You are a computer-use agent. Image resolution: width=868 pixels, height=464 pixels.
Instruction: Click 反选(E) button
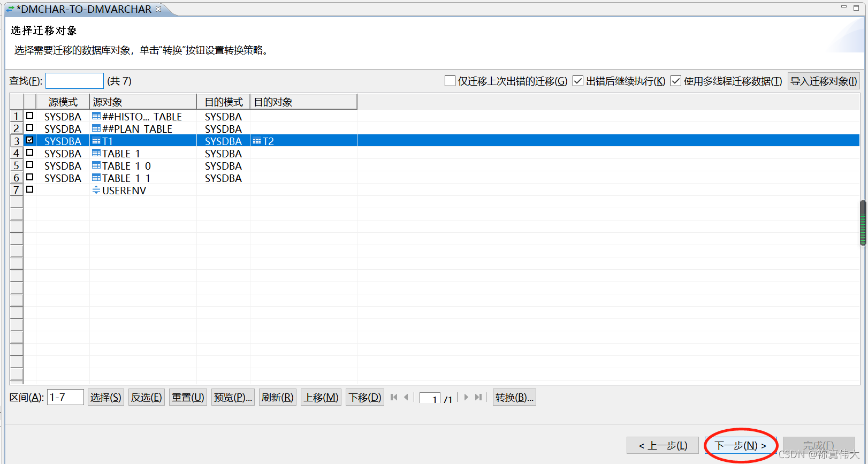point(147,397)
